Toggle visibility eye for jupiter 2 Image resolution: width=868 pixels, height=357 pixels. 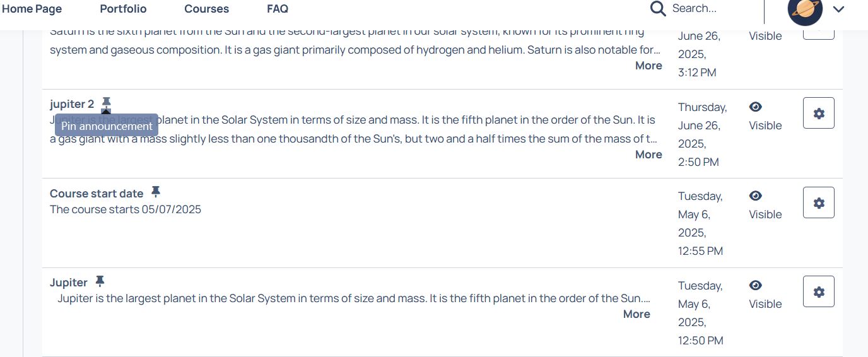(x=756, y=107)
